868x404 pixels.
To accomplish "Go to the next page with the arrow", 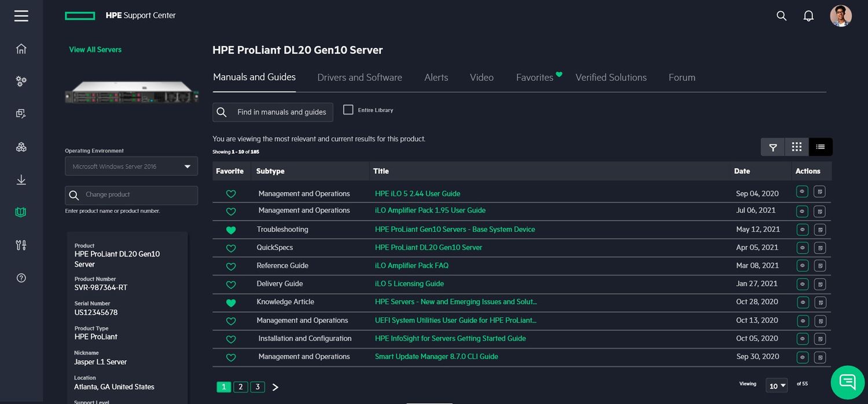I will click(275, 387).
